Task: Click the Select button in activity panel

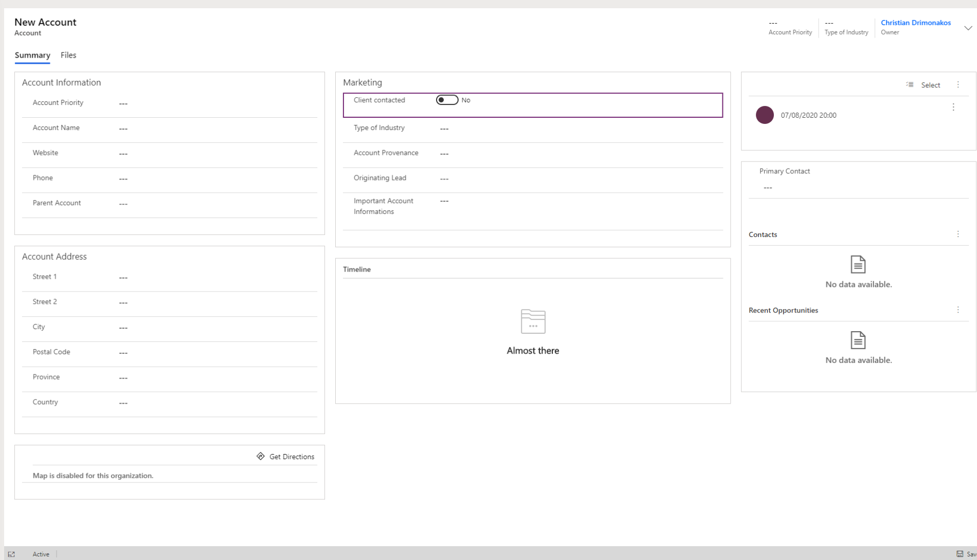Action: (x=930, y=85)
